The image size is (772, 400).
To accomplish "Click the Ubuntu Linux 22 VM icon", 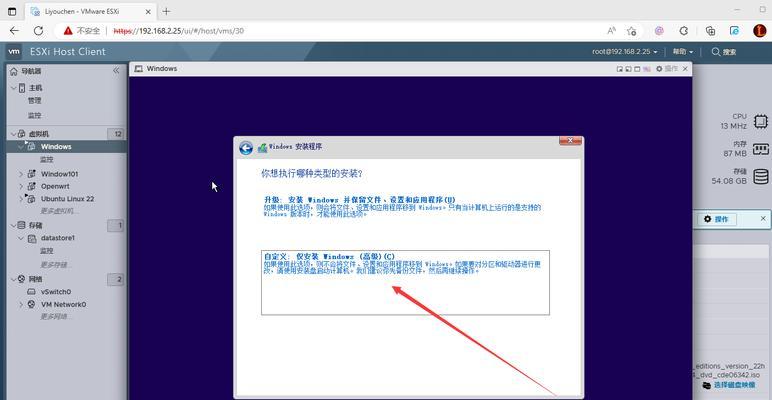I will (x=31, y=199).
